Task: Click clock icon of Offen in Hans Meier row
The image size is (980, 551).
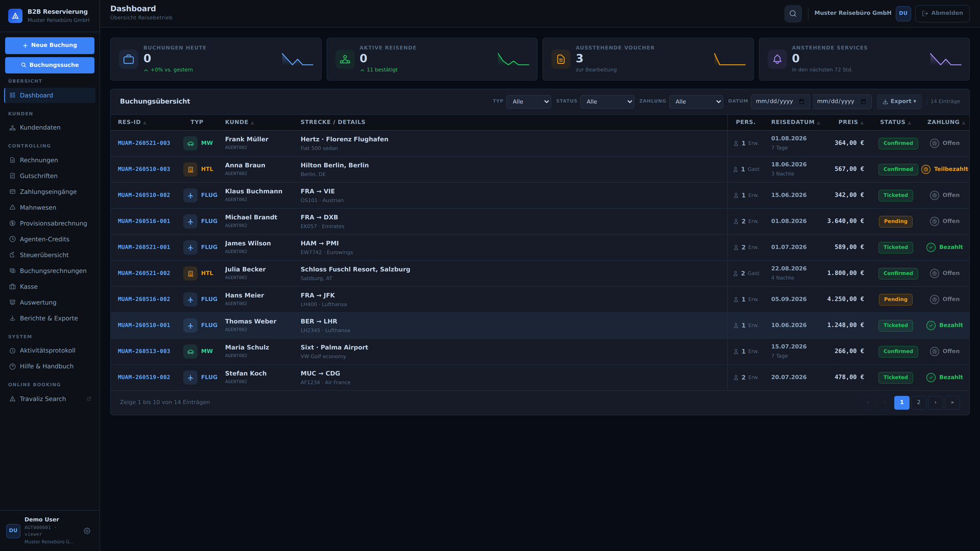Action: pos(934,299)
